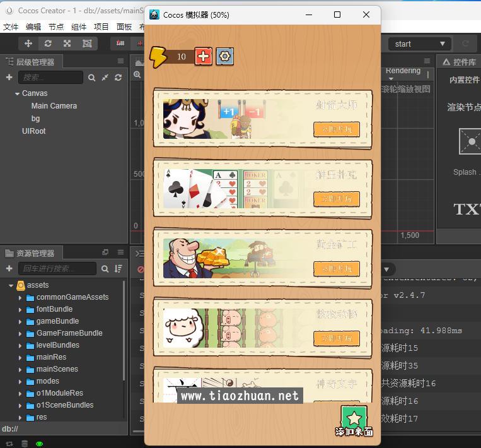Click the asset search magnifier icon
Image resolution: width=481 pixels, height=448 pixels.
tap(105, 269)
